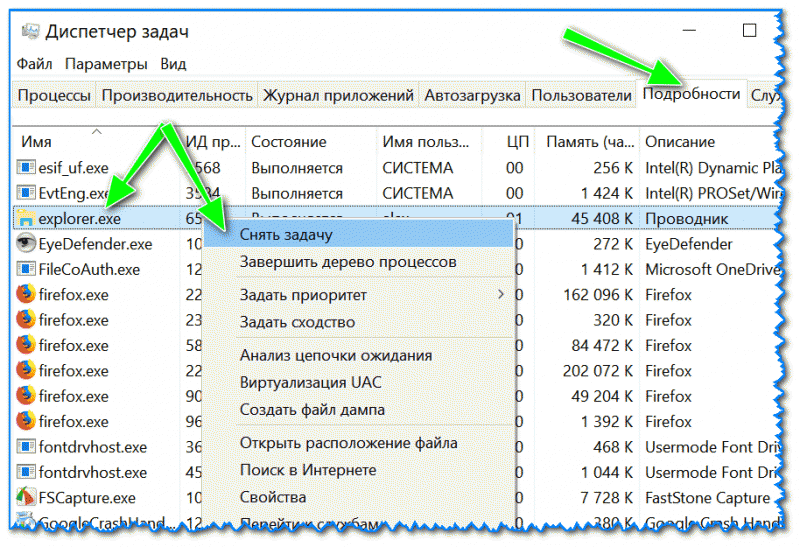
Task: Minimize the Task Manager window
Action: [689, 31]
